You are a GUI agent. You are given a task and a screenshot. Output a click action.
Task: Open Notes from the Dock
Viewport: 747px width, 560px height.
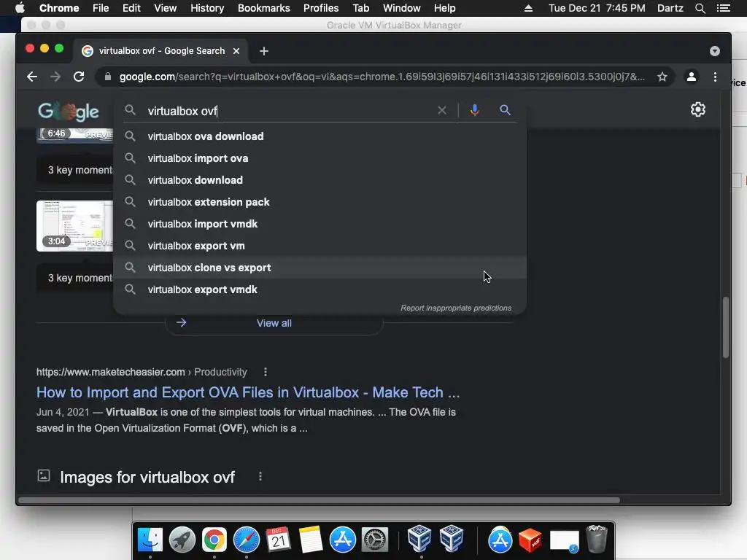click(311, 540)
